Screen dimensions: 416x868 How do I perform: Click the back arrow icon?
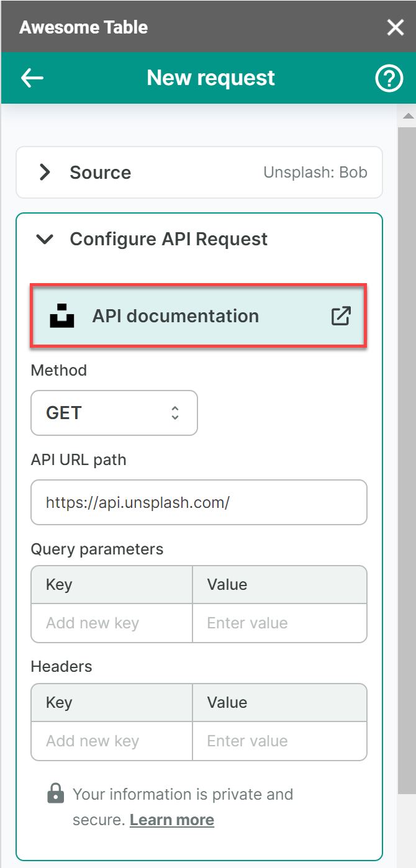pos(32,78)
